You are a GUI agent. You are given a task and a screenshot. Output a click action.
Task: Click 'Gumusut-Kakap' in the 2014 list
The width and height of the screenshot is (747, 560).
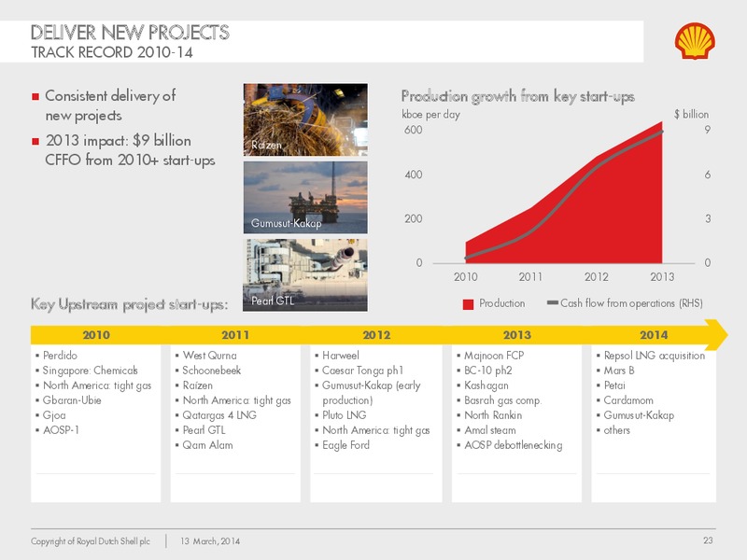pyautogui.click(x=639, y=415)
